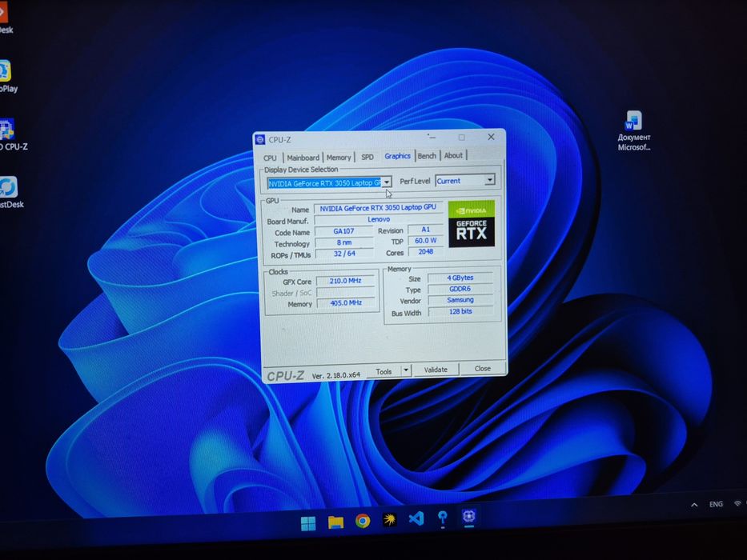Viewport: 747px width, 560px height.
Task: Click the Close button in CPU-Z
Action: [x=482, y=369]
